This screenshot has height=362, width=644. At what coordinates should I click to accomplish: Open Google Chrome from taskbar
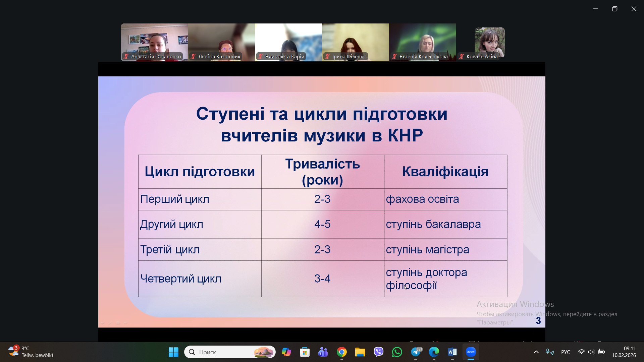(342, 352)
